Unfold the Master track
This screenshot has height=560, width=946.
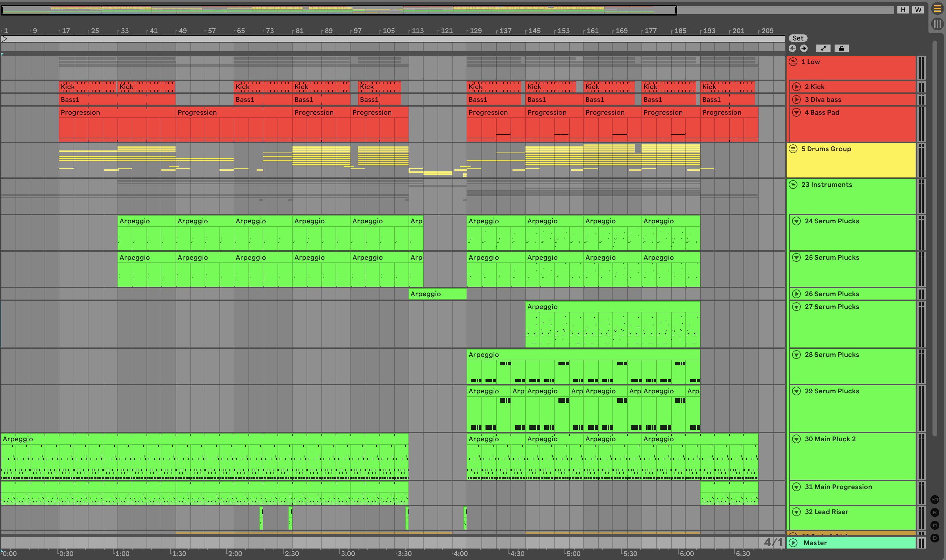pos(793,543)
